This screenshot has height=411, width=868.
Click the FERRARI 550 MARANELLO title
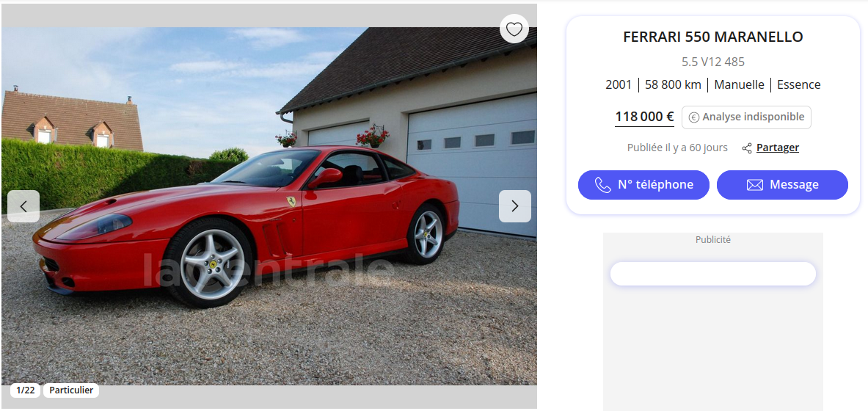point(713,37)
